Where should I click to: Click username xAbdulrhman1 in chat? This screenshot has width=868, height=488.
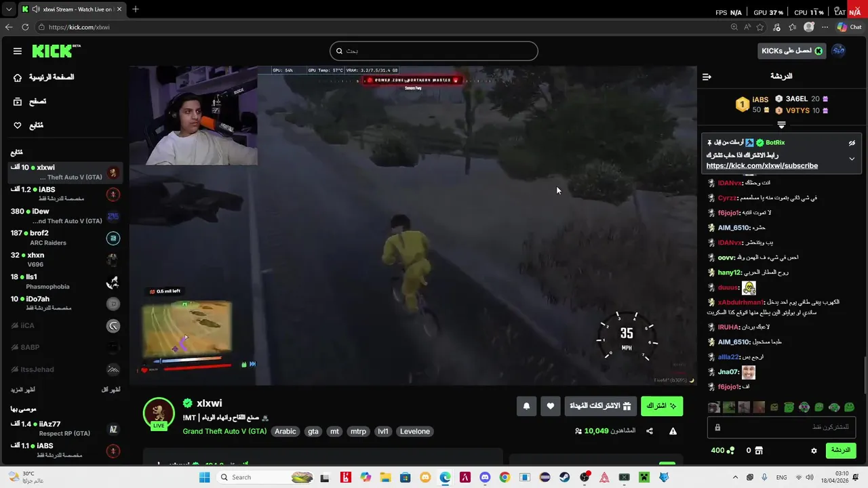point(741,302)
